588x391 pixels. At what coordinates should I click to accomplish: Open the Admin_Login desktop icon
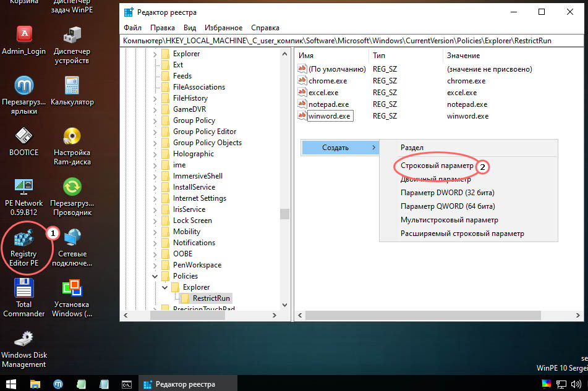click(24, 40)
